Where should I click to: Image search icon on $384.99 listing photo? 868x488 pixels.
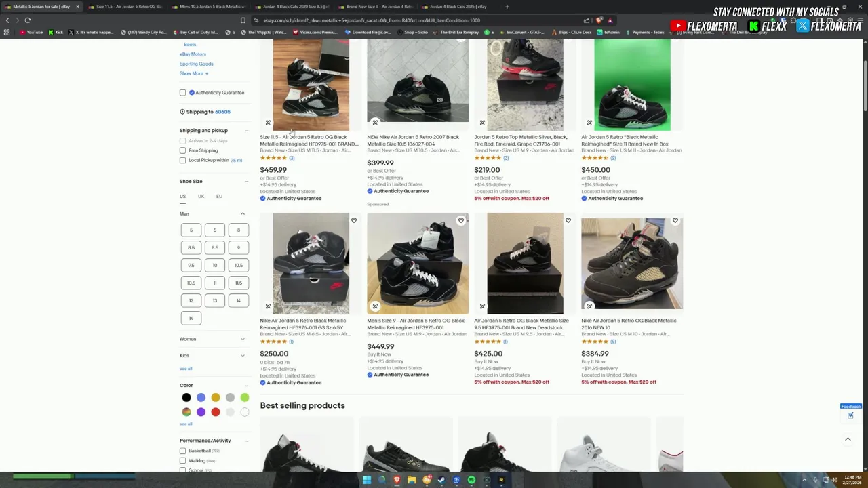pos(589,306)
